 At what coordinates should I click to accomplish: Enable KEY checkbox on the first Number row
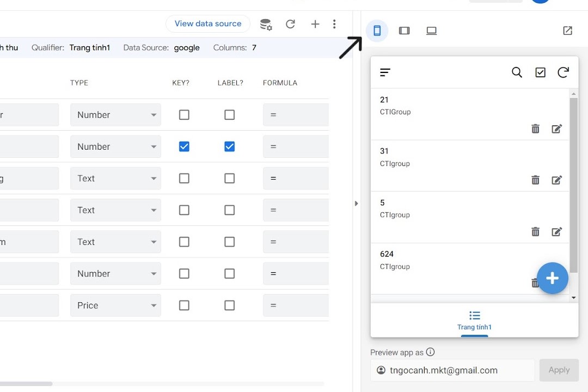point(183,114)
